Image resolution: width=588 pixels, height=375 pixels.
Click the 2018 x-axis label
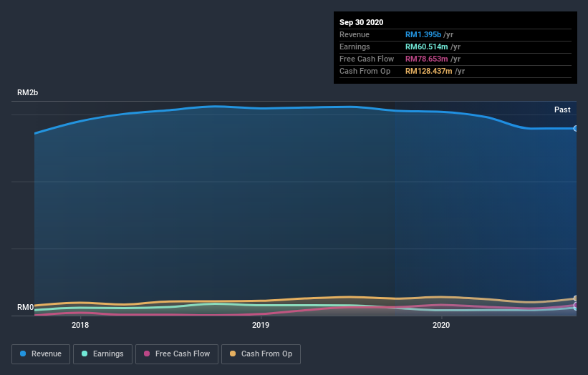pos(80,325)
